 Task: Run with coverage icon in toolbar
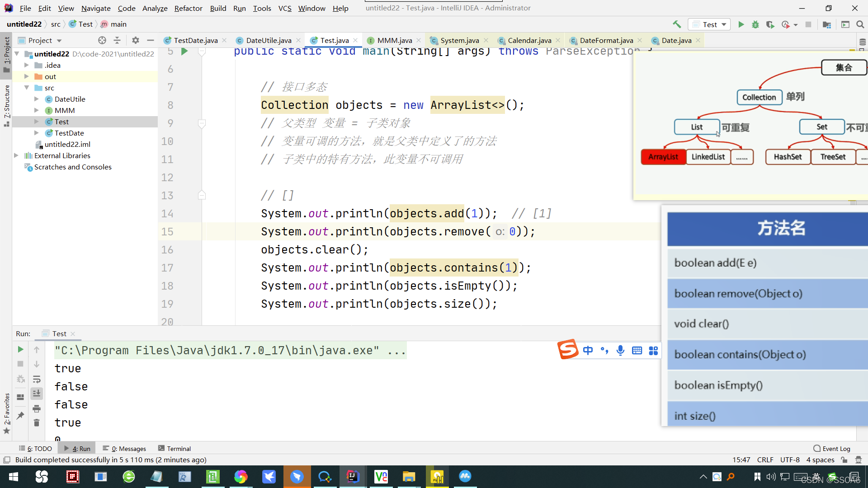tap(770, 24)
